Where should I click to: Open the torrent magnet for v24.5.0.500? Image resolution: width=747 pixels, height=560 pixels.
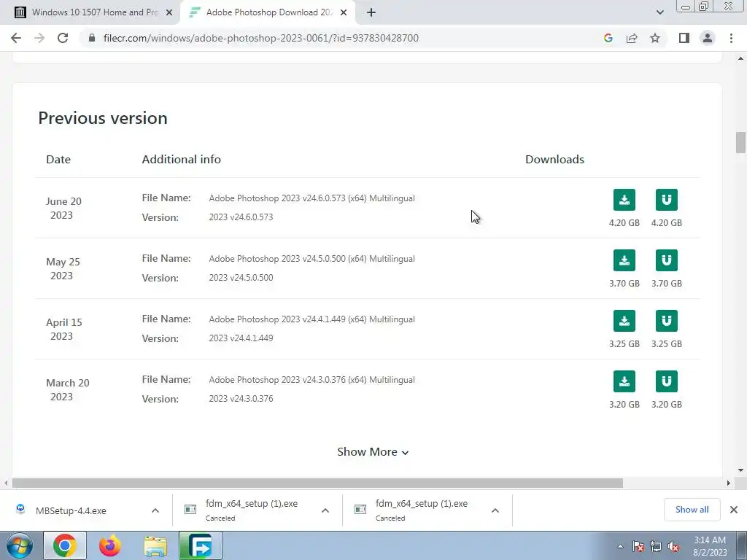click(667, 260)
